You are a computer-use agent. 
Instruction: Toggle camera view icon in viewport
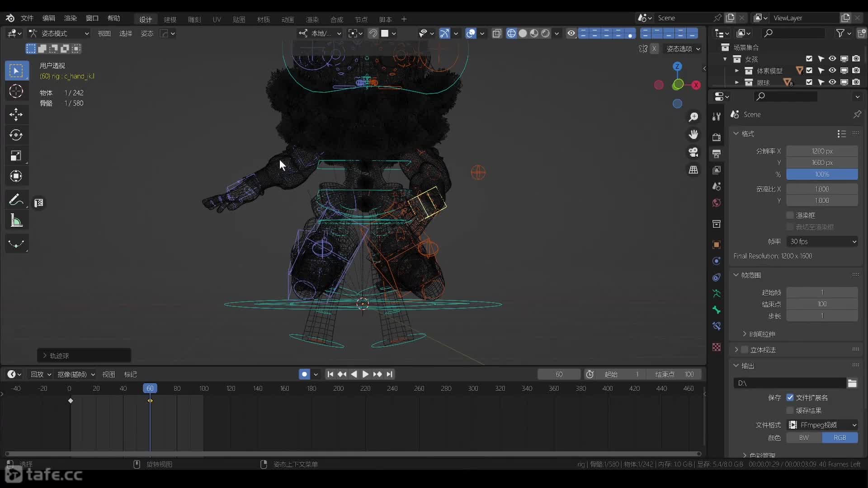tap(693, 152)
